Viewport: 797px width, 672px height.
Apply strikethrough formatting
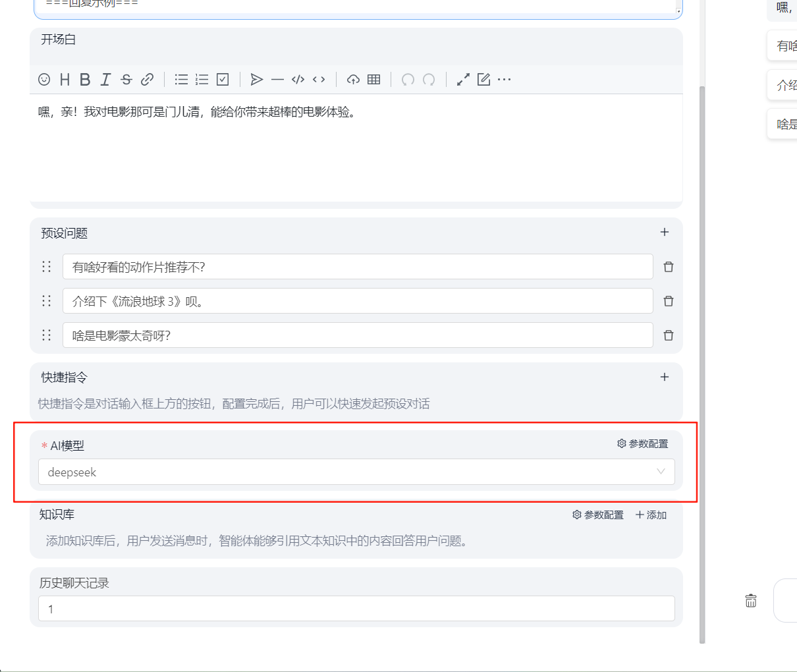126,80
